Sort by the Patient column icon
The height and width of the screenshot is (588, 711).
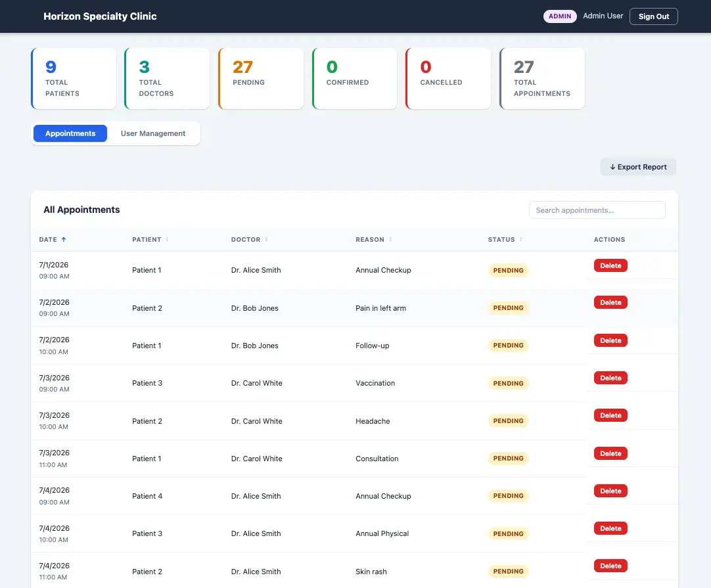(x=168, y=239)
